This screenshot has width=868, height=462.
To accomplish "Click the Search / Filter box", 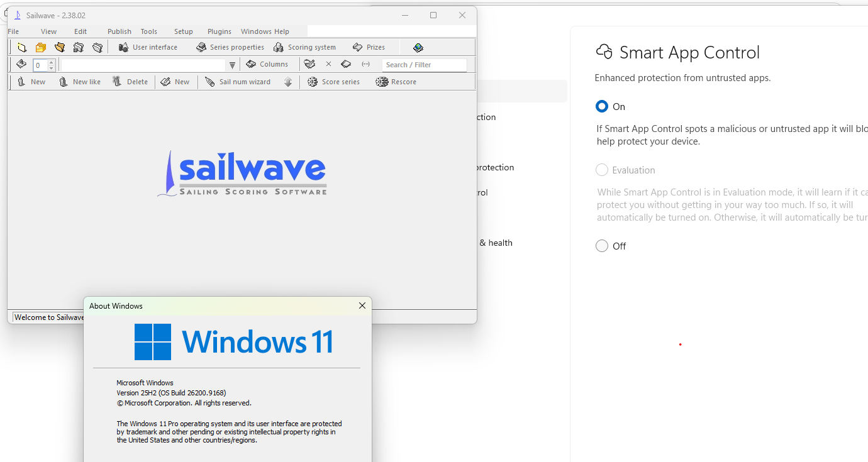I will tap(424, 65).
